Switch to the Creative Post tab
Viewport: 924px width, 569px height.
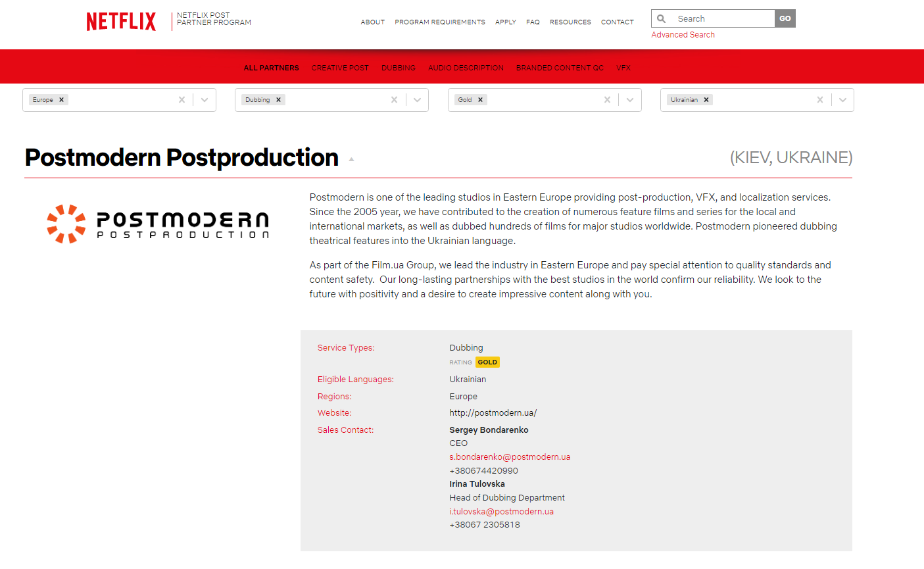pyautogui.click(x=340, y=68)
